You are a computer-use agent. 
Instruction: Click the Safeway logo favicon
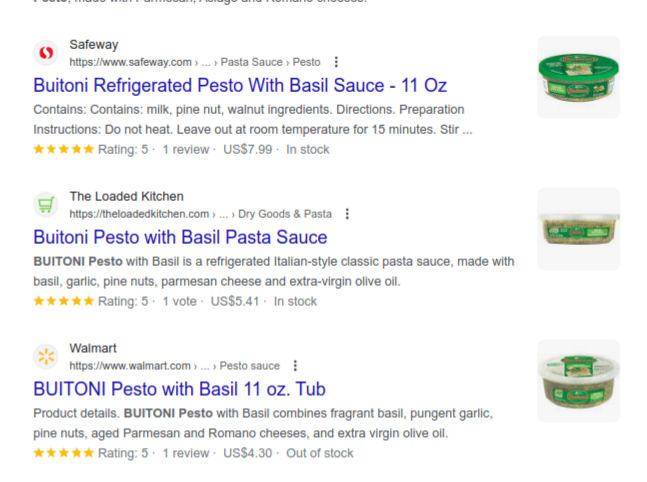46,53
